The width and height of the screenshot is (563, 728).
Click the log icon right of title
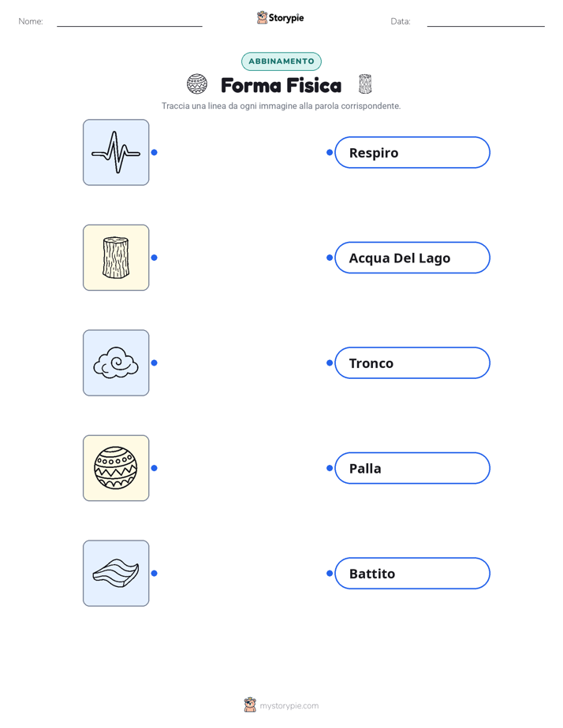point(365,84)
